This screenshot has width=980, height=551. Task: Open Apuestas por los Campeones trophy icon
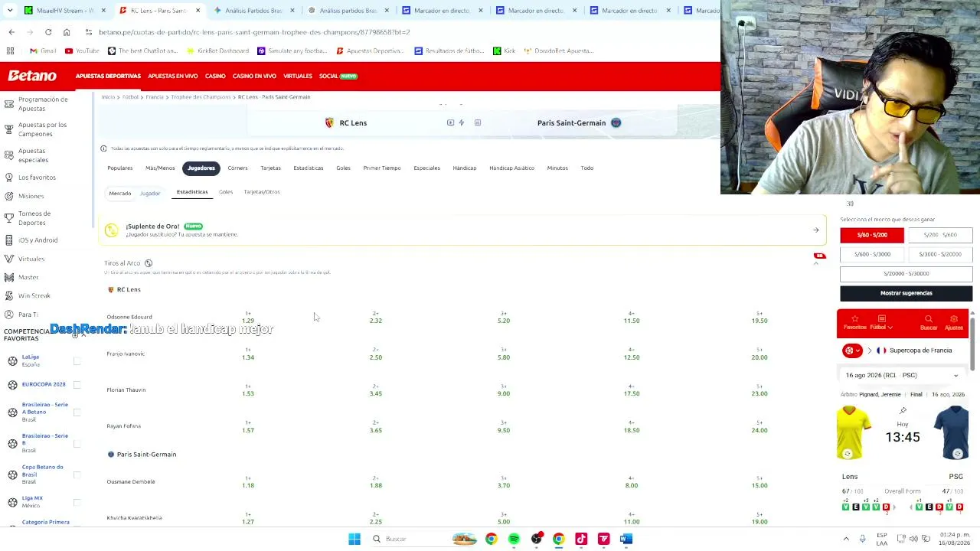tap(8, 129)
